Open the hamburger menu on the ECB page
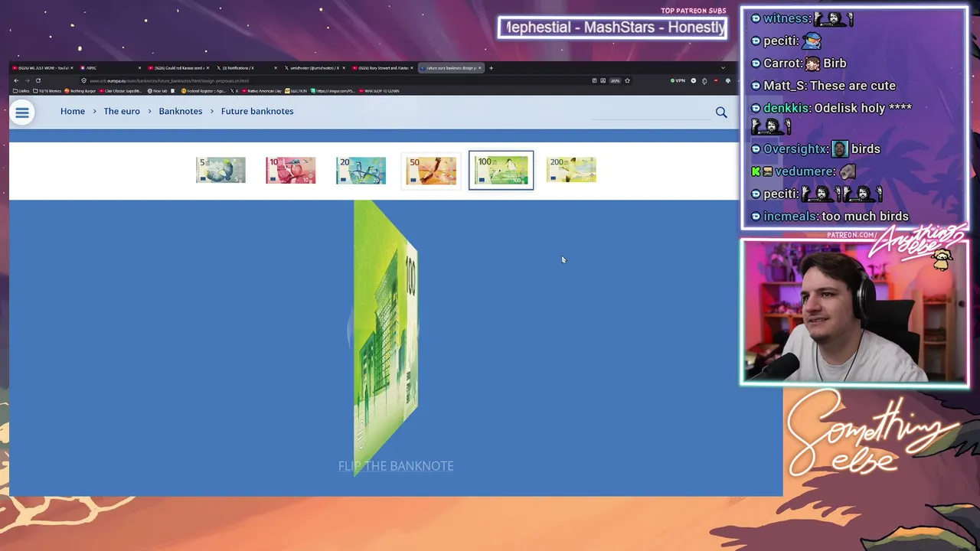This screenshot has width=980, height=551. pos(22,113)
